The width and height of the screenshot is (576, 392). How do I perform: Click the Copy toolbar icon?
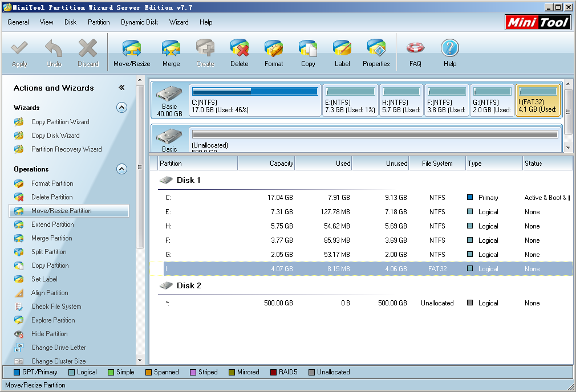[308, 48]
